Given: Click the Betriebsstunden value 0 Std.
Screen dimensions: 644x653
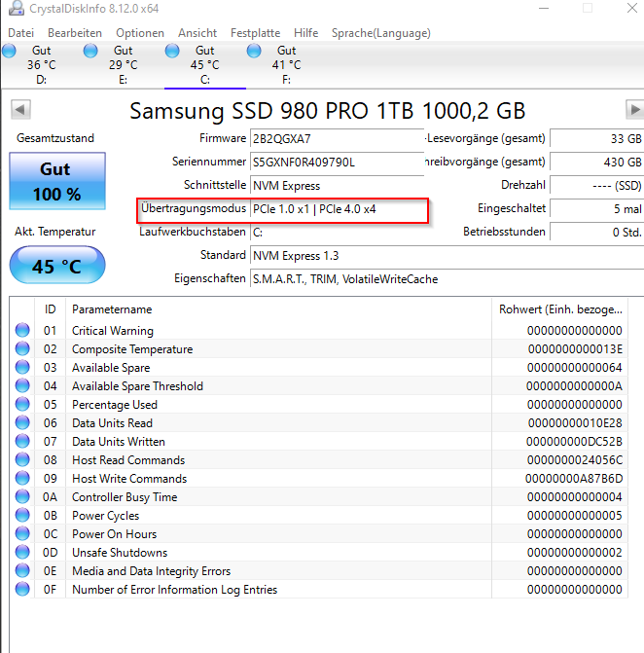Looking at the screenshot, I should point(597,232).
